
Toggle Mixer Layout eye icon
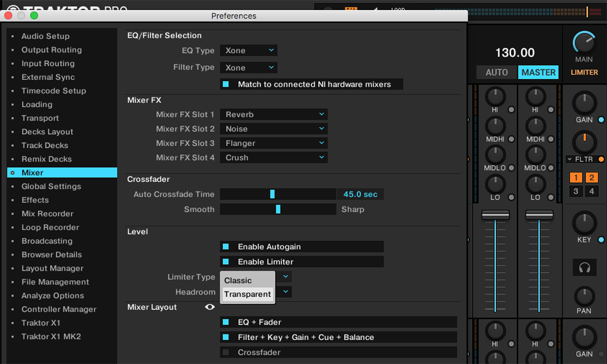tap(210, 307)
